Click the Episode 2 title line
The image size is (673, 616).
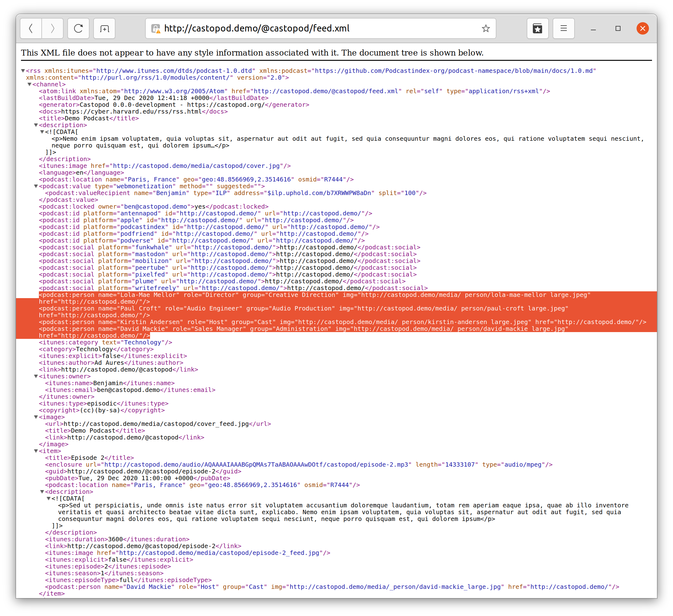click(x=90, y=458)
